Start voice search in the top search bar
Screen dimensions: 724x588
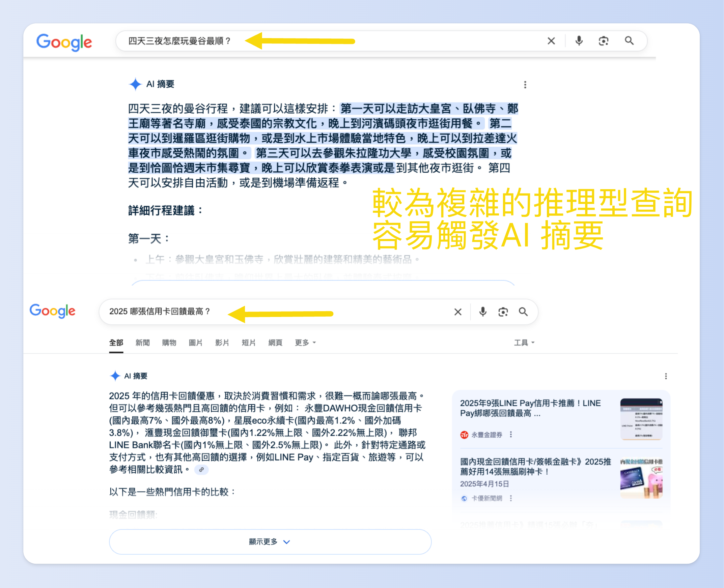click(579, 41)
